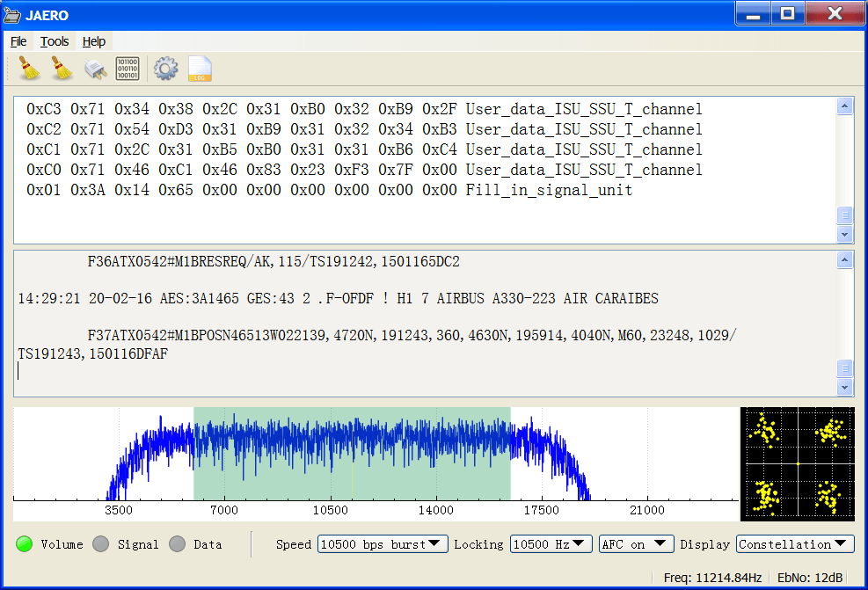The height and width of the screenshot is (590, 868).
Task: Click the hex row starting 0xC2
Action: 364,129
